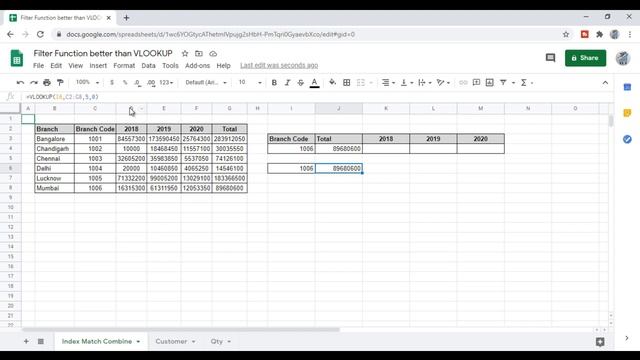The width and height of the screenshot is (640, 360).
Task: Open the Format menu
Action: tap(124, 66)
